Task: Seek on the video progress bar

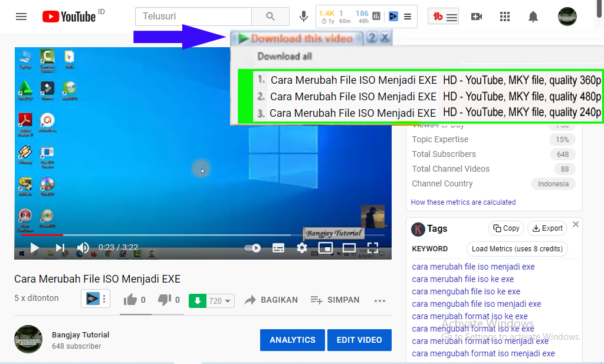Action: [x=203, y=235]
